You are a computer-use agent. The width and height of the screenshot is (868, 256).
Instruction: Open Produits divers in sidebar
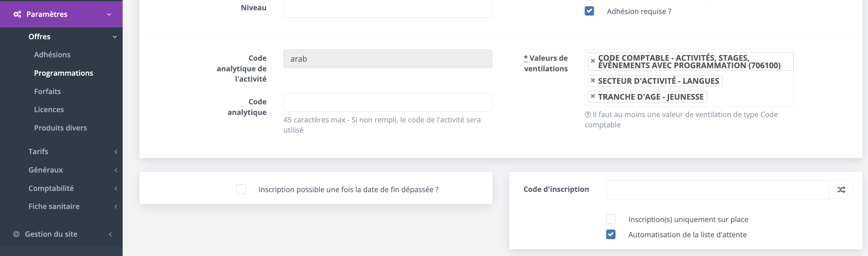click(60, 128)
